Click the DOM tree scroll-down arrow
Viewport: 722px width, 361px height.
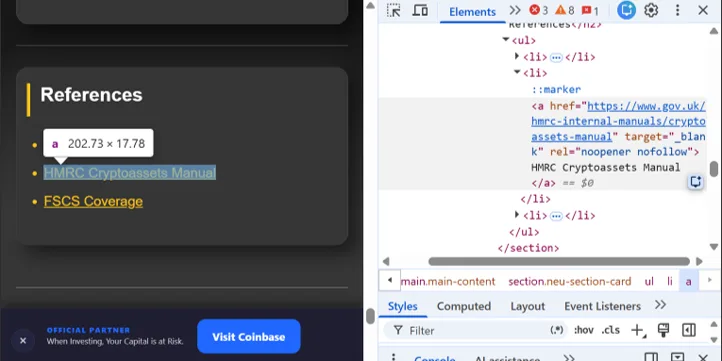tap(714, 247)
